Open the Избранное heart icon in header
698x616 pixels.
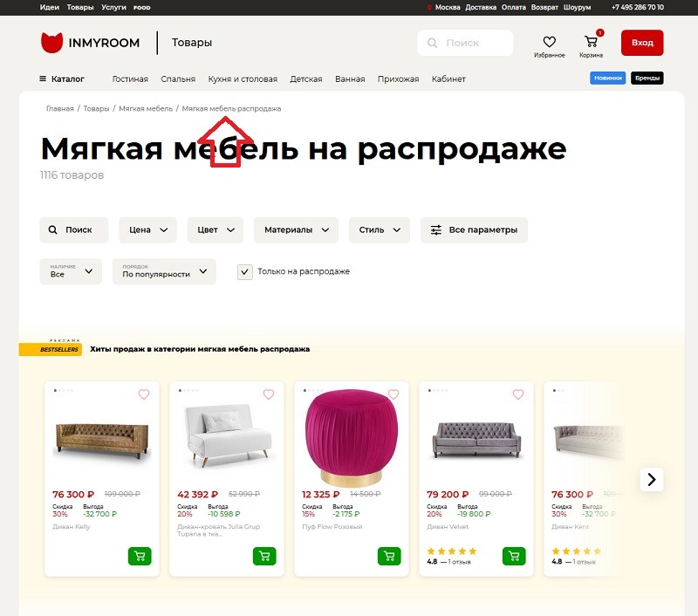click(550, 42)
